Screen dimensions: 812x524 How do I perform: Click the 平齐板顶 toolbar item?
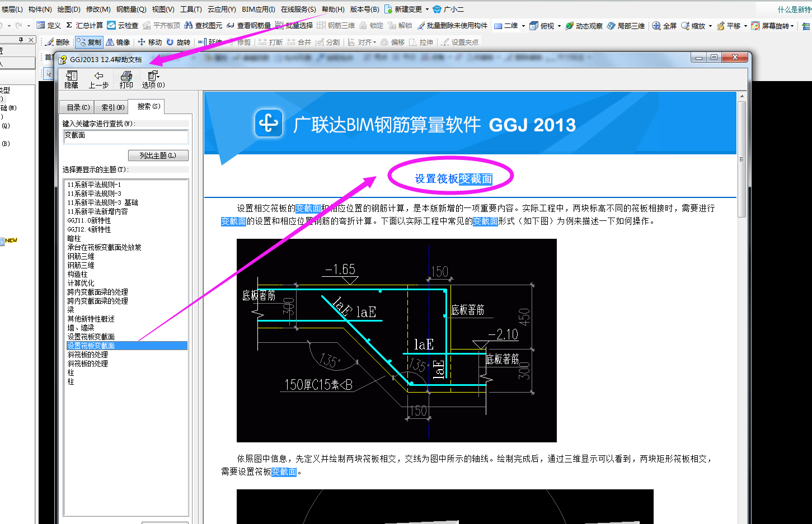[x=161, y=26]
